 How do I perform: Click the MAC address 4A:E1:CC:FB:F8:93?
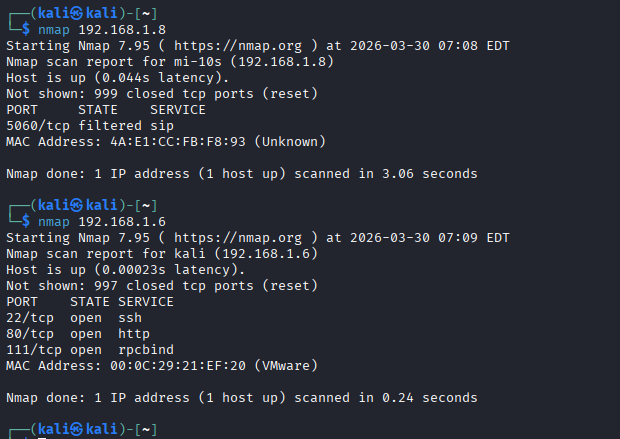pyautogui.click(x=176, y=142)
